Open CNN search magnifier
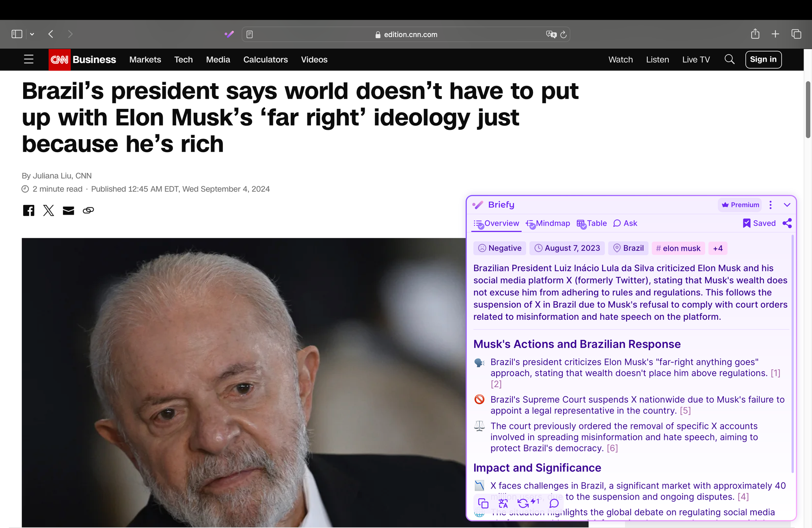Viewport: 812px width, 528px height. 729,60
